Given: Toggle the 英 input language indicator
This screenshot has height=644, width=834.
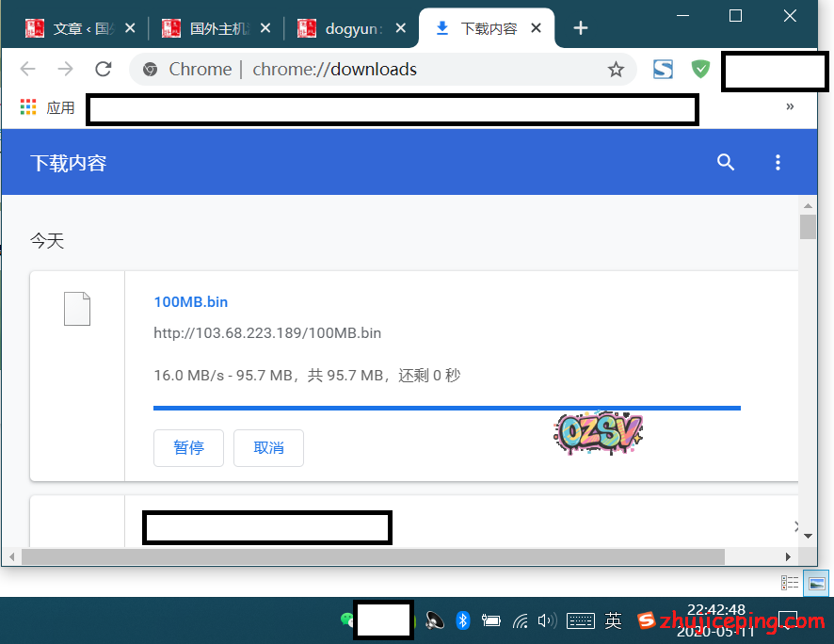Looking at the screenshot, I should [x=614, y=620].
